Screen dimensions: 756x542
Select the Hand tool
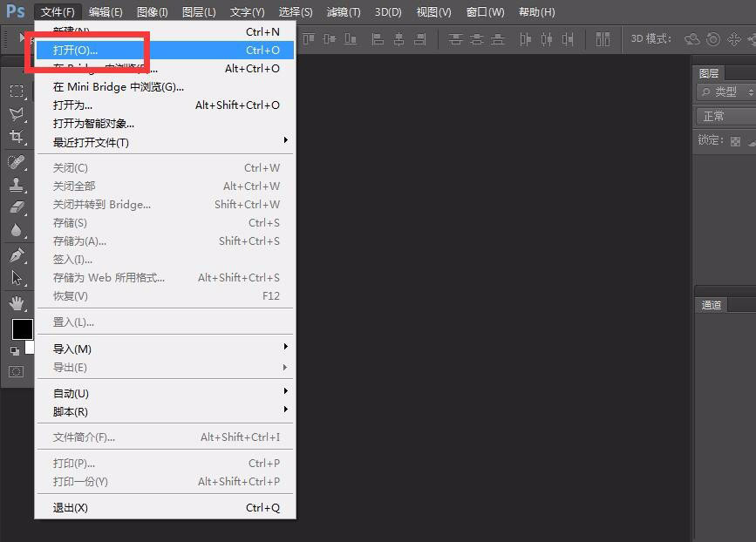pyautogui.click(x=17, y=302)
